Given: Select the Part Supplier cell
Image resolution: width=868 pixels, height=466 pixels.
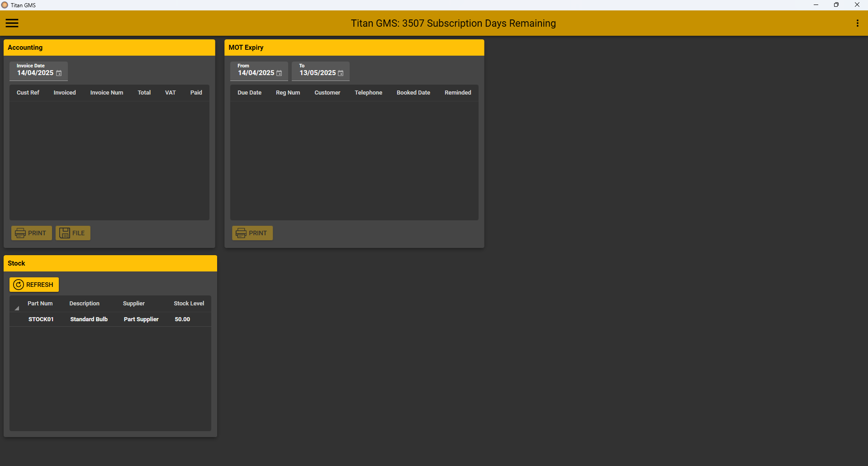Looking at the screenshot, I should click(141, 319).
